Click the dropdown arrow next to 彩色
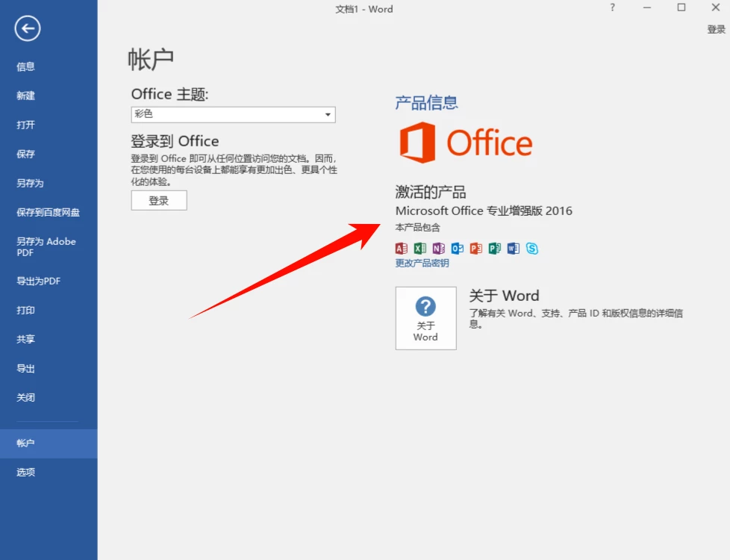Screen dimensions: 730x560 tap(328, 114)
